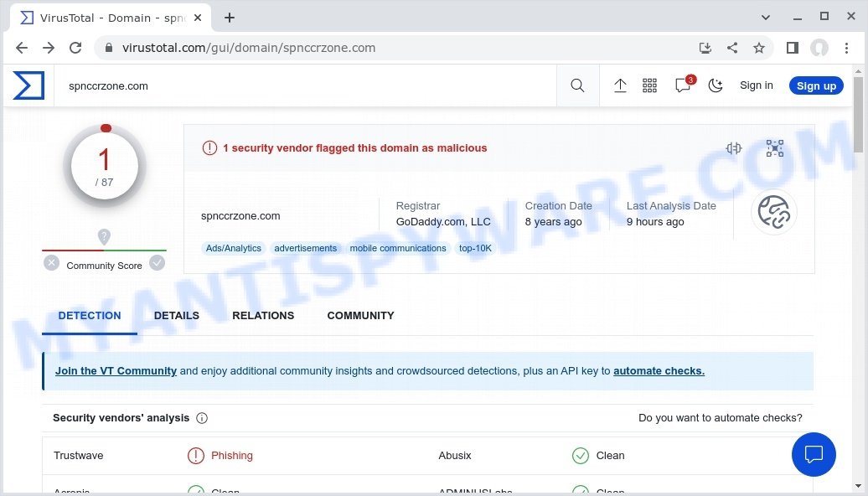Image resolution: width=868 pixels, height=496 pixels.
Task: Click the malicious flag warning message
Action: (355, 147)
